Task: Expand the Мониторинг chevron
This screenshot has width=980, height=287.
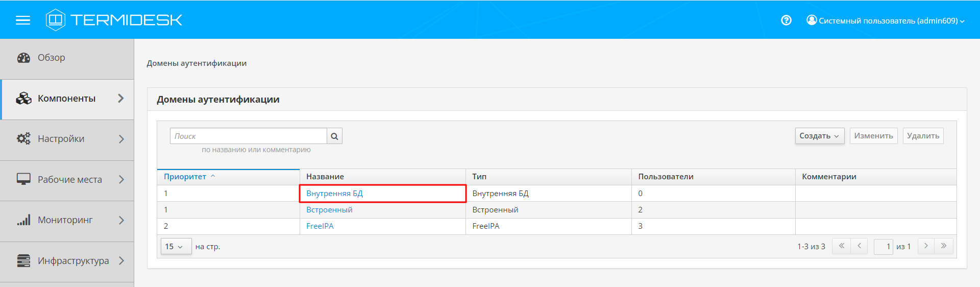Action: pos(121,220)
